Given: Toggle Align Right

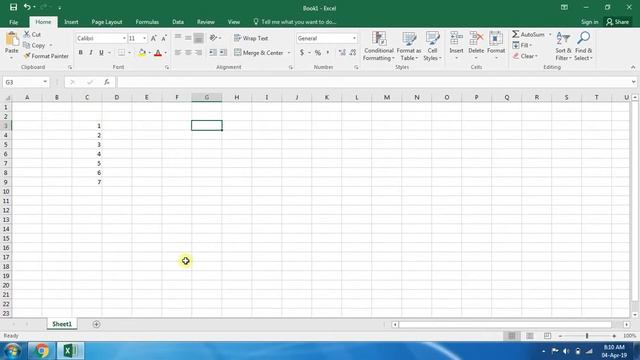Looking at the screenshot, I should click(198, 53).
